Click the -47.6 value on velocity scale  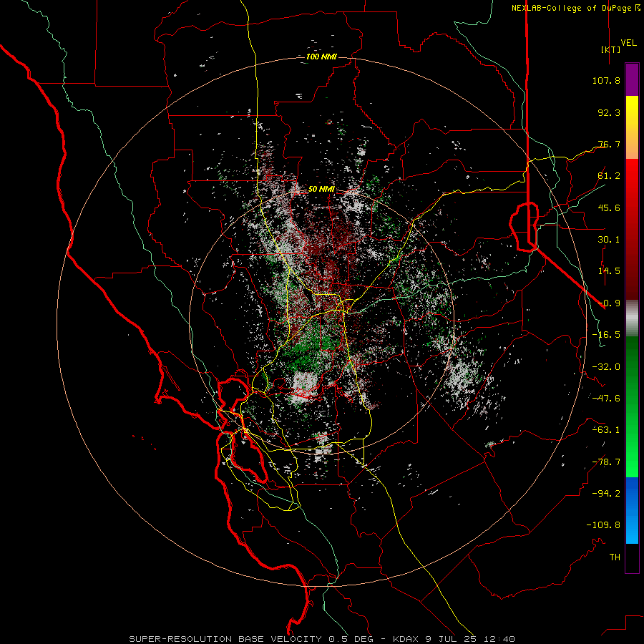606,399
